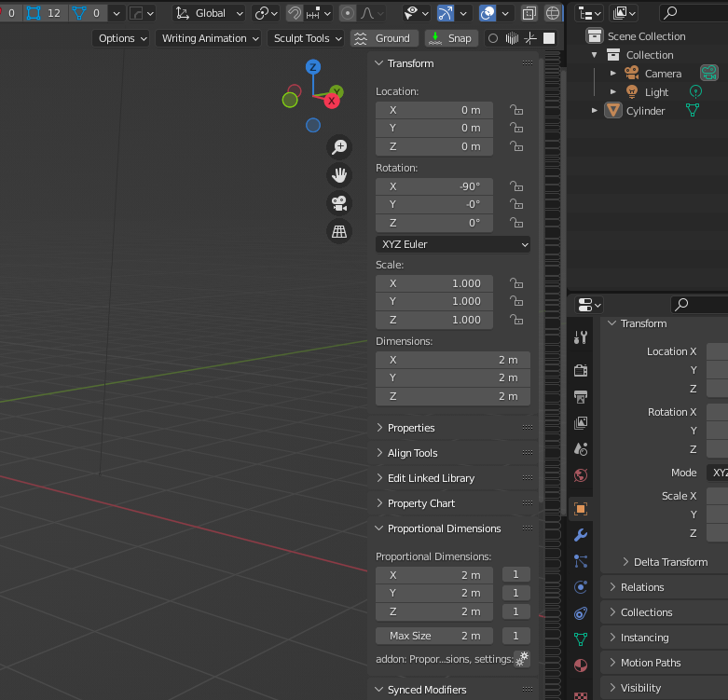This screenshot has height=700, width=728.
Task: Open the Modifiers properties tab (blue wrench)
Action: tap(581, 535)
